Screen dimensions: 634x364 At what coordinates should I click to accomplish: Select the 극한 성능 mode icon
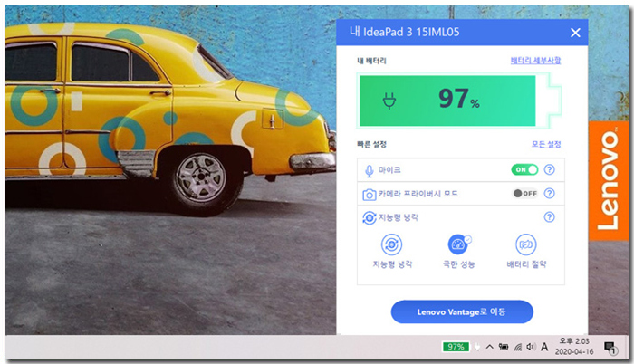coord(458,244)
